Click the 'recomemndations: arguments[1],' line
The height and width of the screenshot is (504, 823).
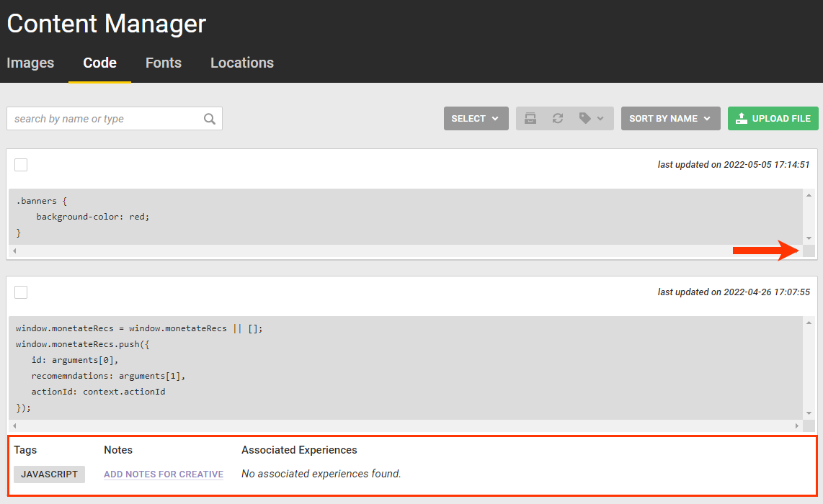click(x=108, y=376)
